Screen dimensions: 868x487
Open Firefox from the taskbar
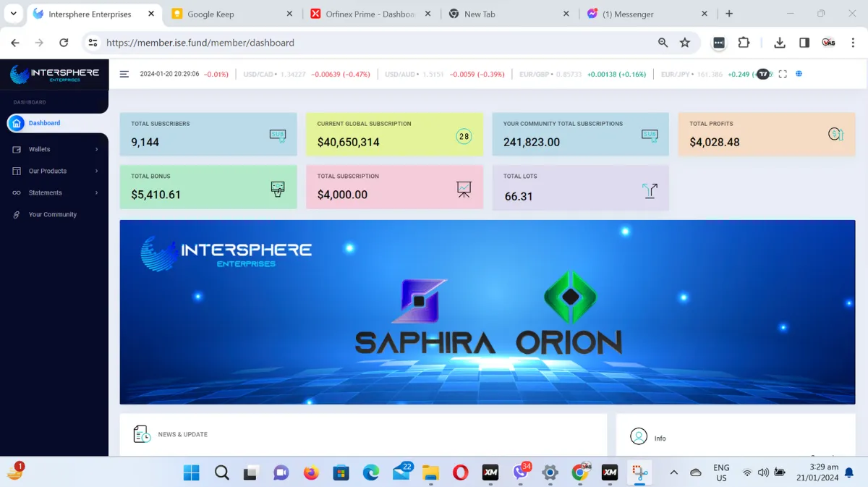click(311, 473)
